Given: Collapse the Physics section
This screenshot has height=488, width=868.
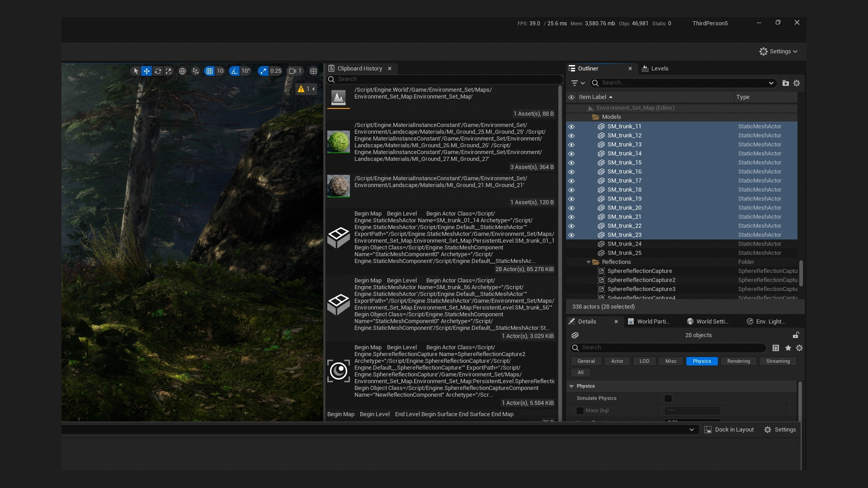Looking at the screenshot, I should tap(571, 386).
